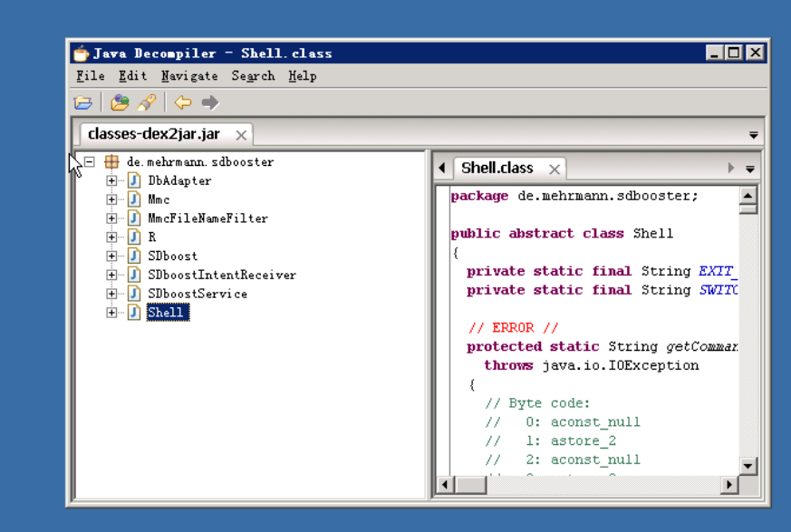Click the vertical scrollbar thumb

point(748,209)
